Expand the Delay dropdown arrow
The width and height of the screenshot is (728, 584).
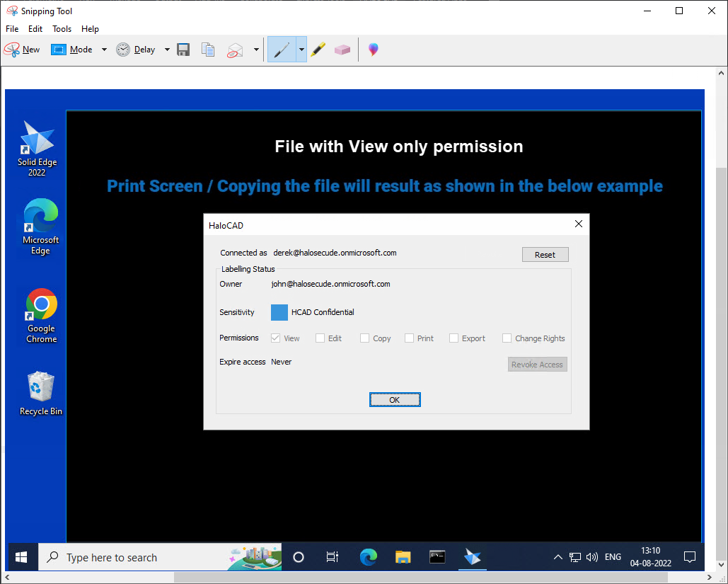167,50
